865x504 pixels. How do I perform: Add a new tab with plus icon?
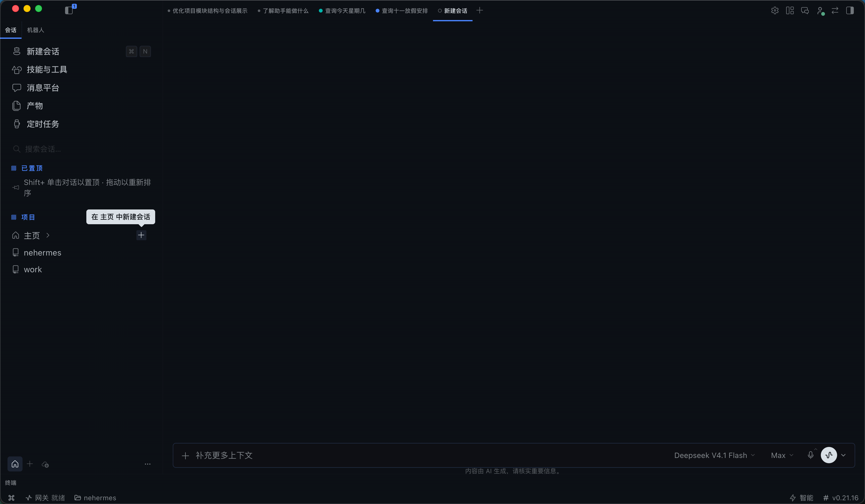coord(480,11)
